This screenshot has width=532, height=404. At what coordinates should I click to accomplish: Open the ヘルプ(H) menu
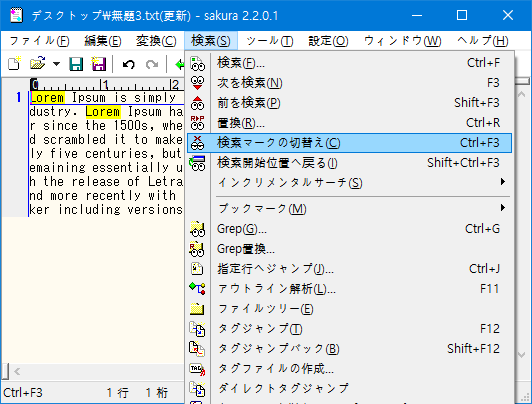point(482,41)
